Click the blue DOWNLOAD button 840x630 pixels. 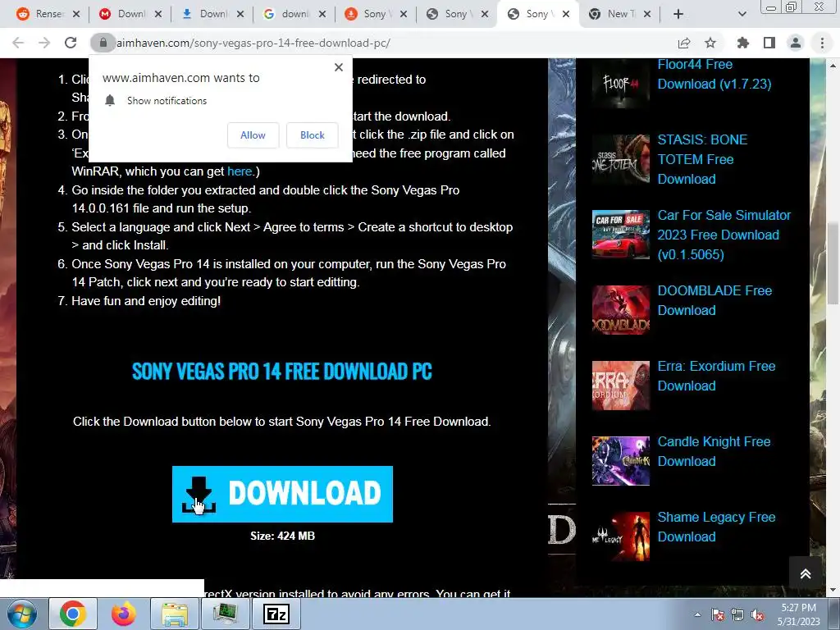(x=282, y=494)
